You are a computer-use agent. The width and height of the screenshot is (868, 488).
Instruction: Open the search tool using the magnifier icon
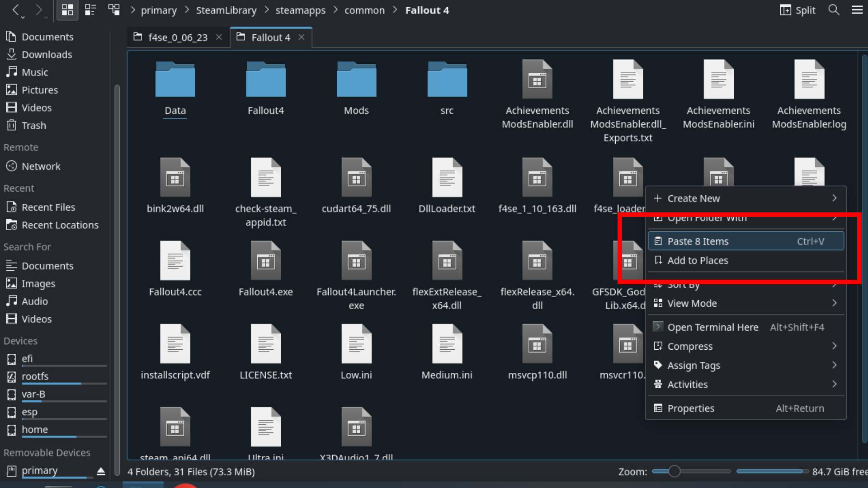pyautogui.click(x=833, y=10)
